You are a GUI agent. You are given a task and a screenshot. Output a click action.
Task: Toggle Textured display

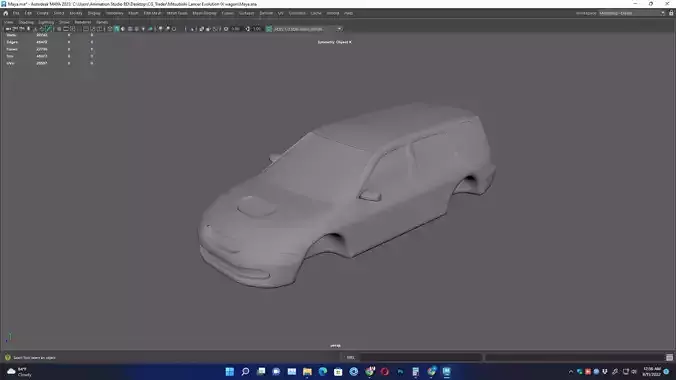tap(137, 29)
